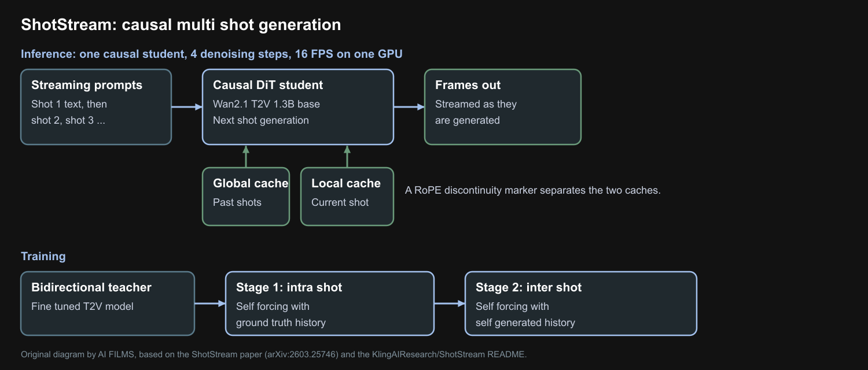
Task: Select the text 'self generated history'
Action: 525,323
